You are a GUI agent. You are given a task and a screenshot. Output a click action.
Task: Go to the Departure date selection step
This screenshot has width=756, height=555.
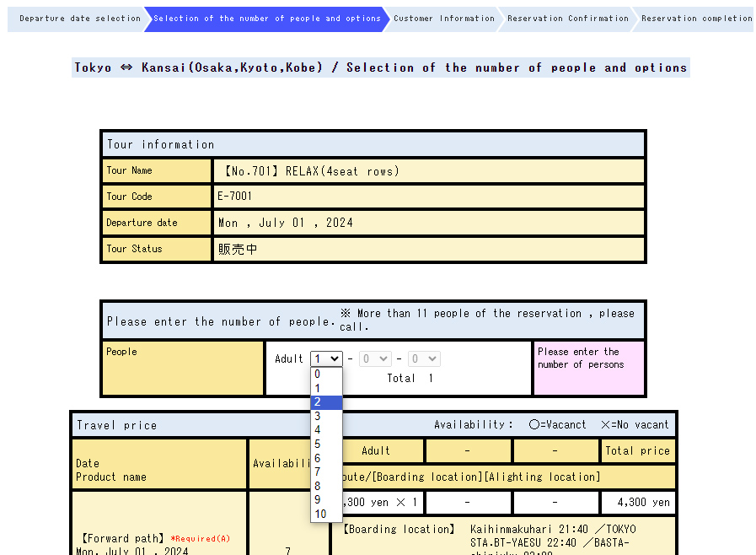79,19
